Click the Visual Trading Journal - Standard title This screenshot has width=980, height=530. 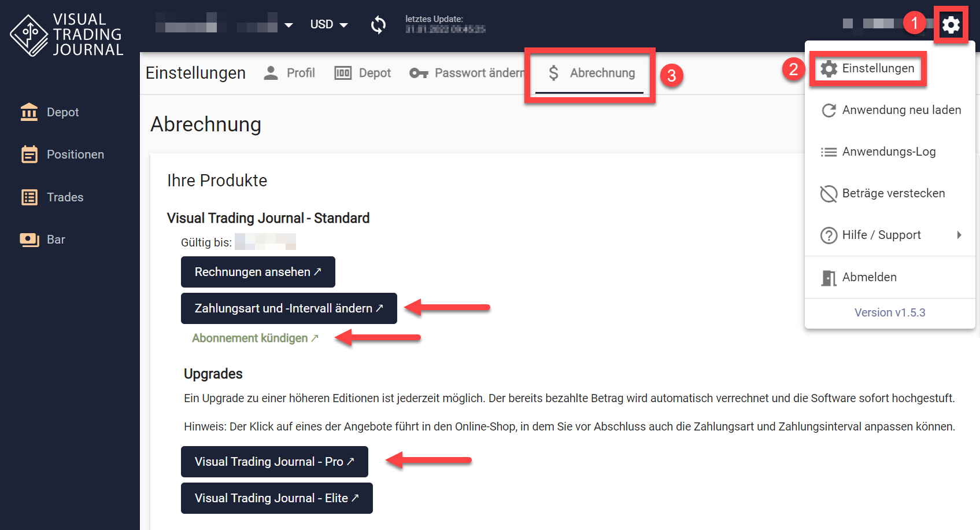(x=268, y=218)
